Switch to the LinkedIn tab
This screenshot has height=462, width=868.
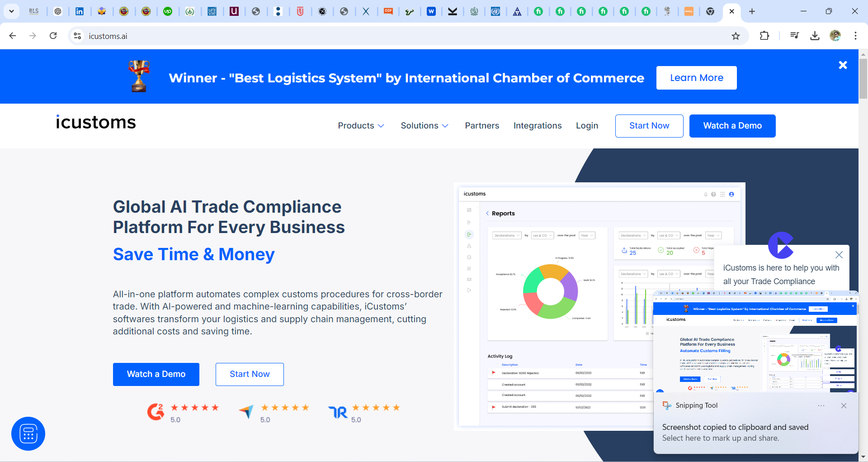pyautogui.click(x=80, y=11)
